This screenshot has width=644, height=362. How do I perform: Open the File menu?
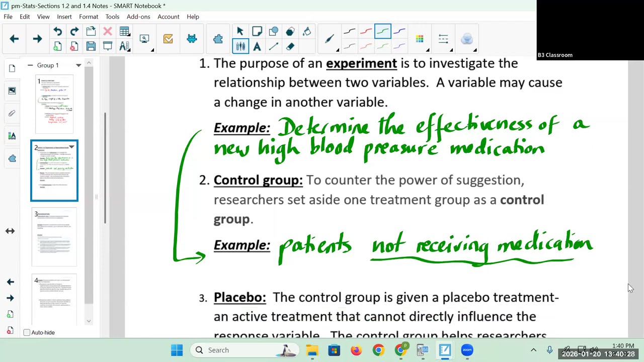pos(8,17)
